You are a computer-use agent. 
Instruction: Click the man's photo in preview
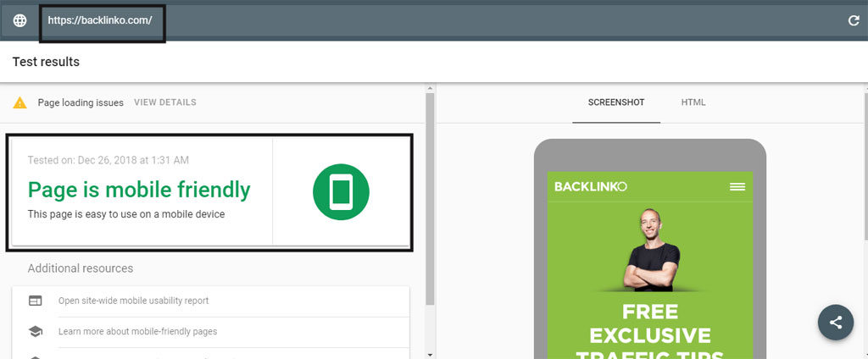tap(651, 250)
